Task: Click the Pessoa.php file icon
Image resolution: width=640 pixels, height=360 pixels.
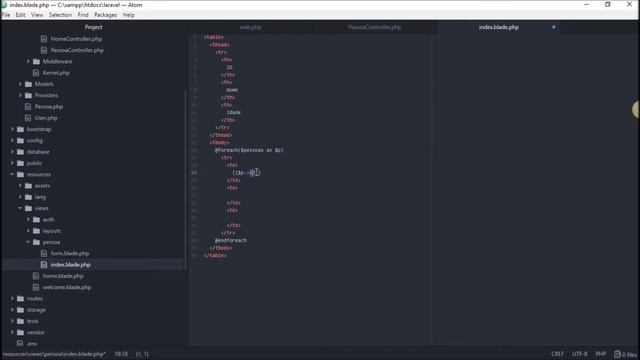Action: [28, 107]
